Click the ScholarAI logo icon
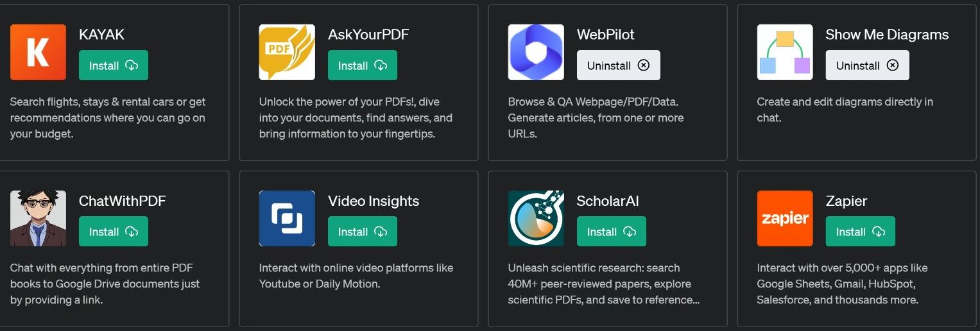Viewport: 980px width, 331px height. [536, 218]
